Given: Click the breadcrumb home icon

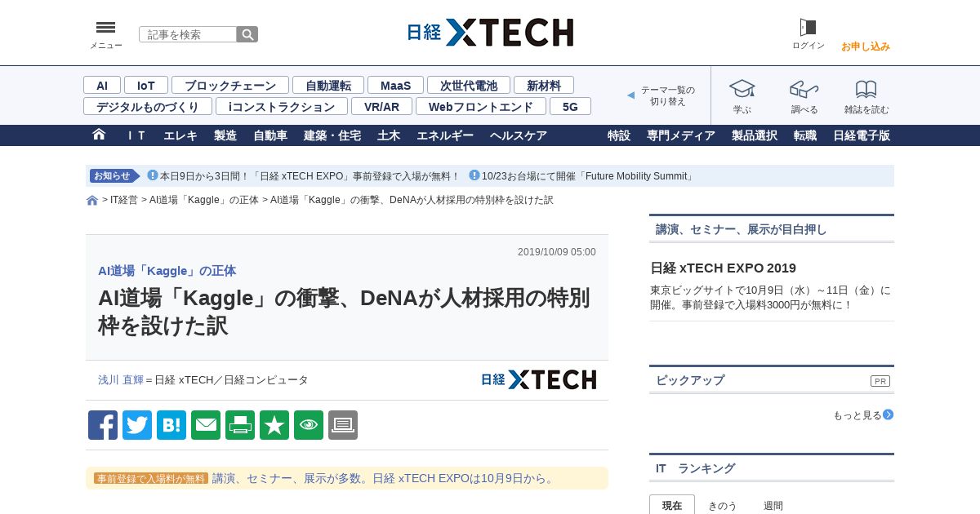Looking at the screenshot, I should tap(92, 201).
